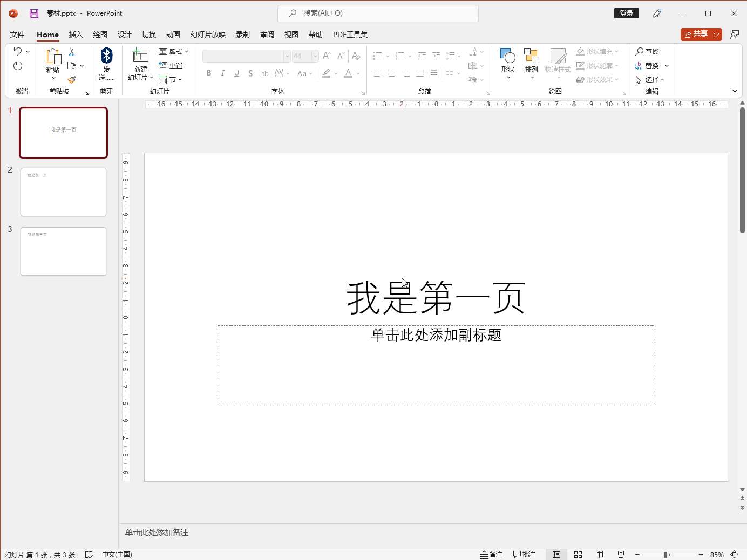Click the Reset slide button
Screen dimensions: 747x560
tap(171, 66)
